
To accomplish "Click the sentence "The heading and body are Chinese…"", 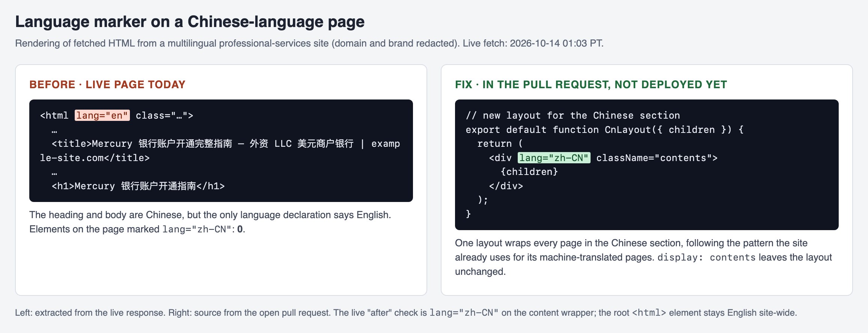I will tap(210, 215).
